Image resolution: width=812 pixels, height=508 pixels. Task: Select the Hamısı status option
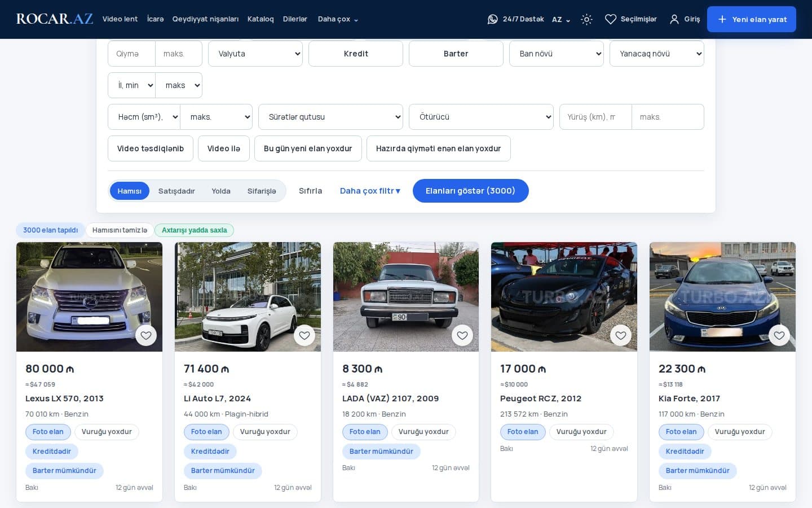pyautogui.click(x=130, y=191)
